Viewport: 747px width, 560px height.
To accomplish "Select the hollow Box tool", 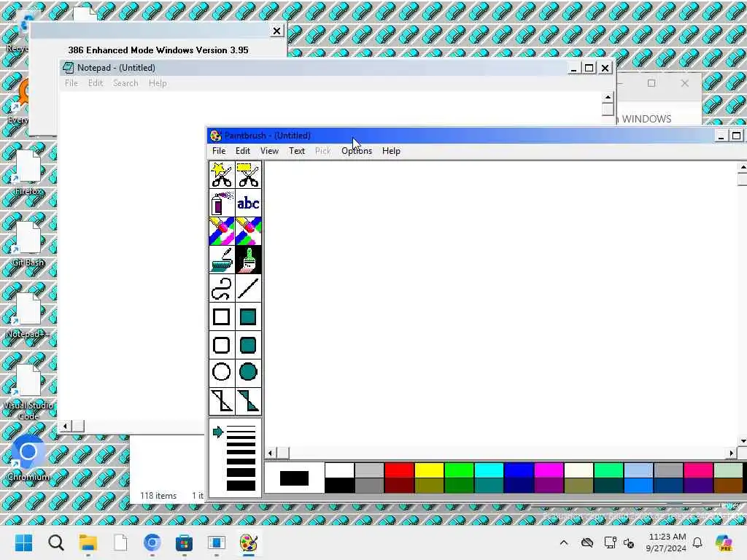I will coord(222,316).
